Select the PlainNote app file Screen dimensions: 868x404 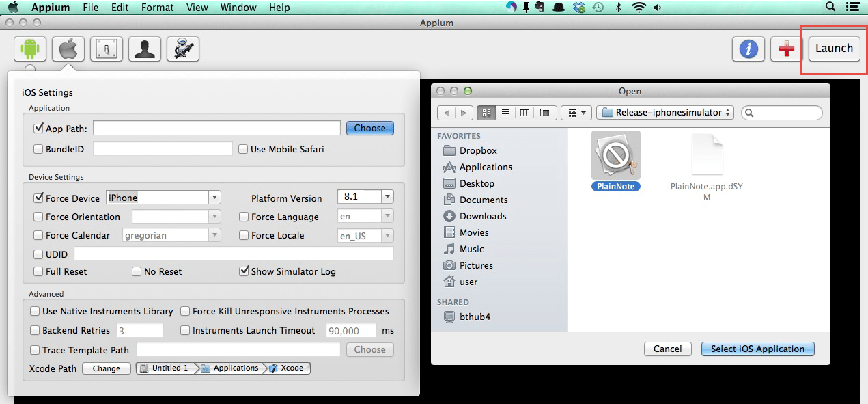(615, 161)
